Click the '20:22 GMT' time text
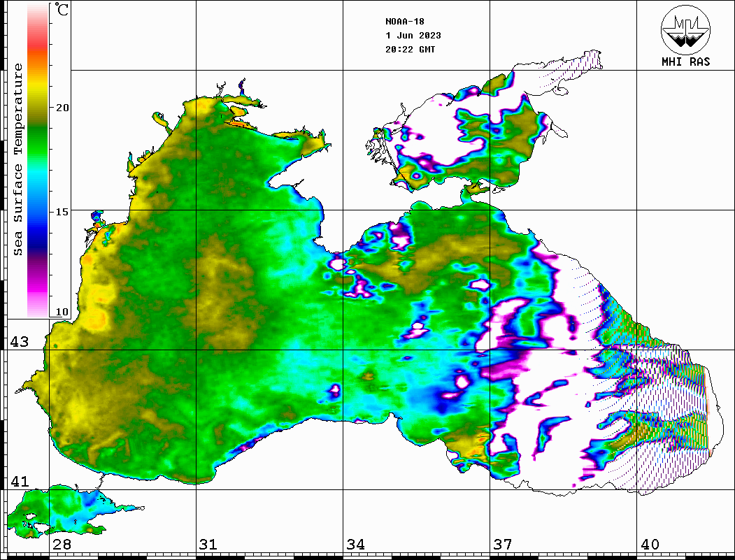The image size is (735, 560). click(x=410, y=49)
